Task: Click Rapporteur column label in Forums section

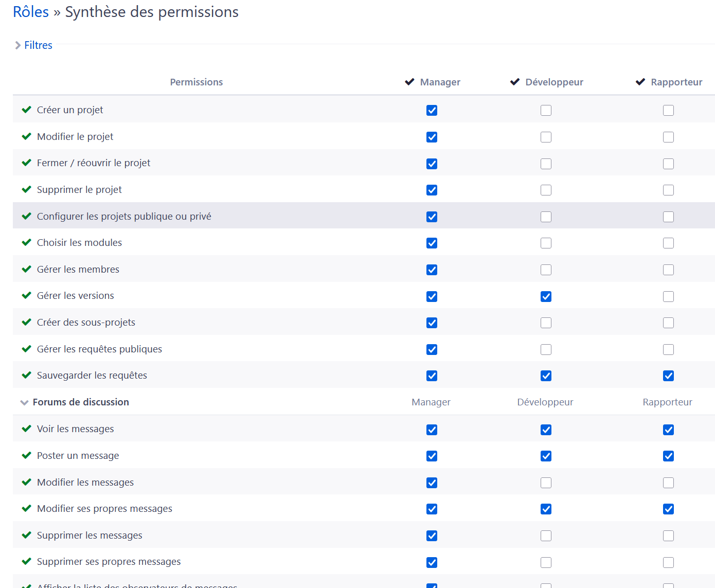Action: [x=667, y=402]
